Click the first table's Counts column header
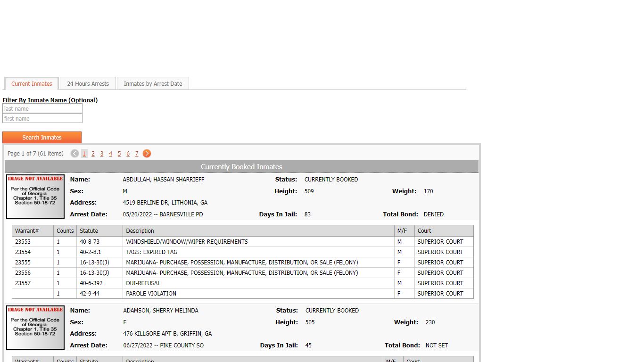Image resolution: width=644 pixels, height=362 pixels. tap(65, 231)
